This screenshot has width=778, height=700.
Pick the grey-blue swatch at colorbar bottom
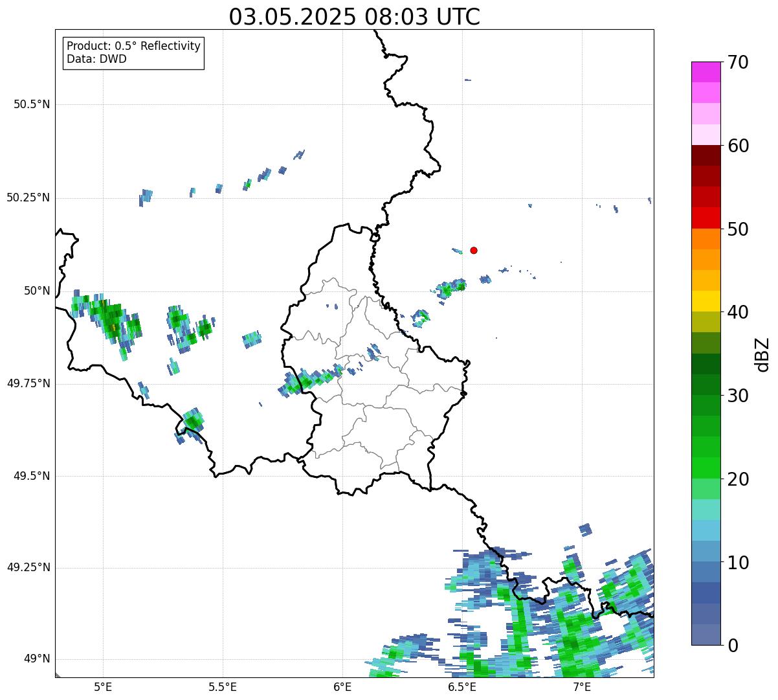click(706, 635)
